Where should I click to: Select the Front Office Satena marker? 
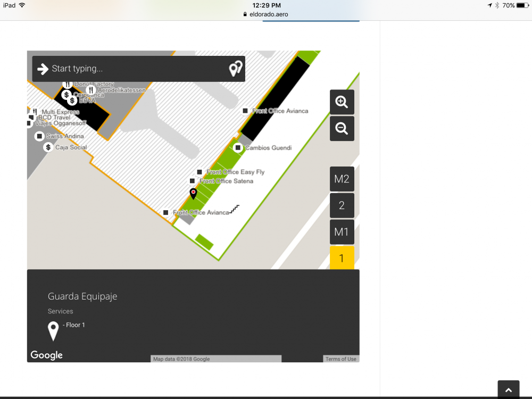(x=192, y=181)
